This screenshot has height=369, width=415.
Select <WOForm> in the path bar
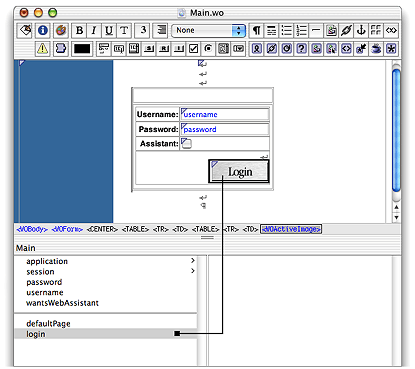point(67,229)
